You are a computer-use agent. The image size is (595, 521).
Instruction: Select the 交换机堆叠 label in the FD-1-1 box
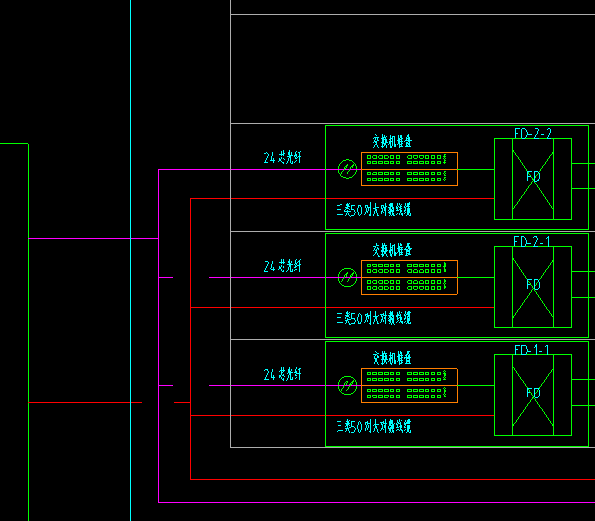pos(392,357)
